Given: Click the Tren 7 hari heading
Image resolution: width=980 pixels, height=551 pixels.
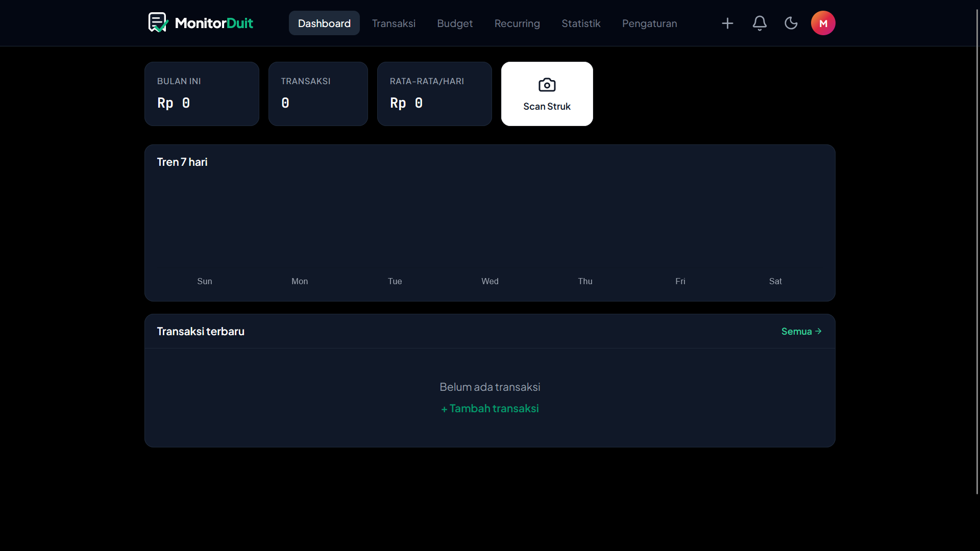Looking at the screenshot, I should 182,162.
